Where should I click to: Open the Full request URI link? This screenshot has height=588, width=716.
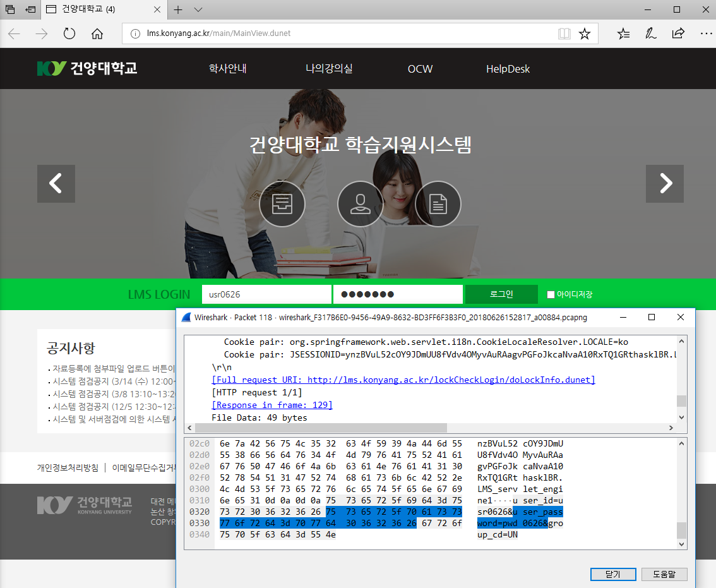[x=403, y=380]
